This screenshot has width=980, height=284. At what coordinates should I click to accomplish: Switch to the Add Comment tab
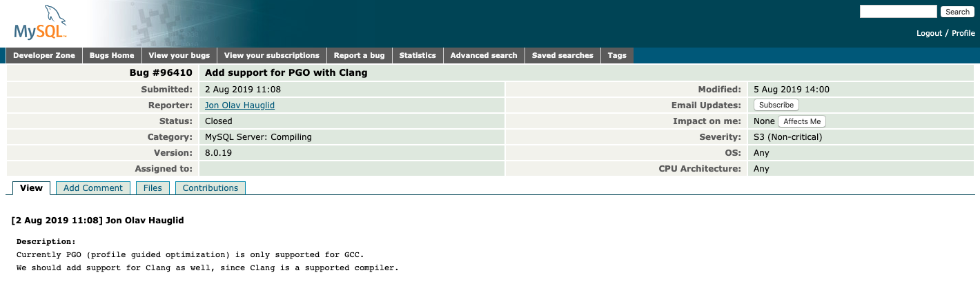click(x=92, y=188)
